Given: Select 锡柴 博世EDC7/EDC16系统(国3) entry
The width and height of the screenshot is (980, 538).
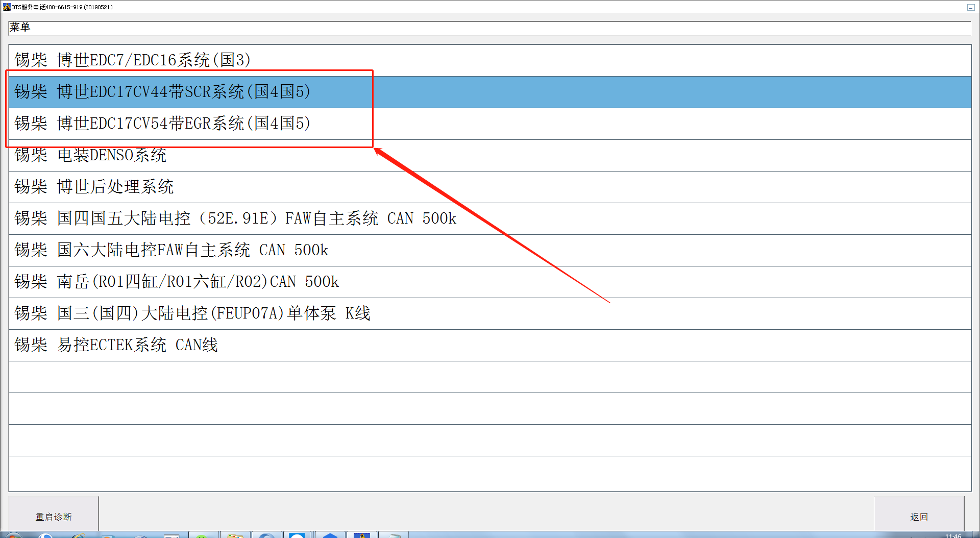Looking at the screenshot, I should click(x=490, y=60).
